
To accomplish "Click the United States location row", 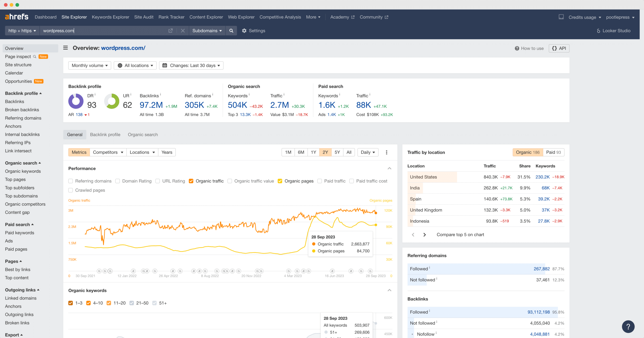I will point(486,177).
